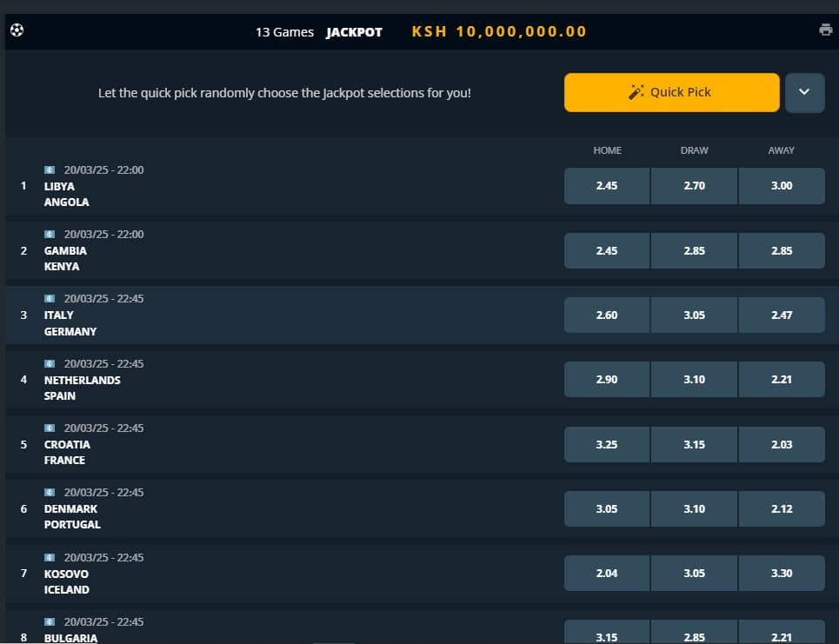Click the magic wand icon on Quick Pick
The width and height of the screenshot is (839, 644).
point(635,92)
